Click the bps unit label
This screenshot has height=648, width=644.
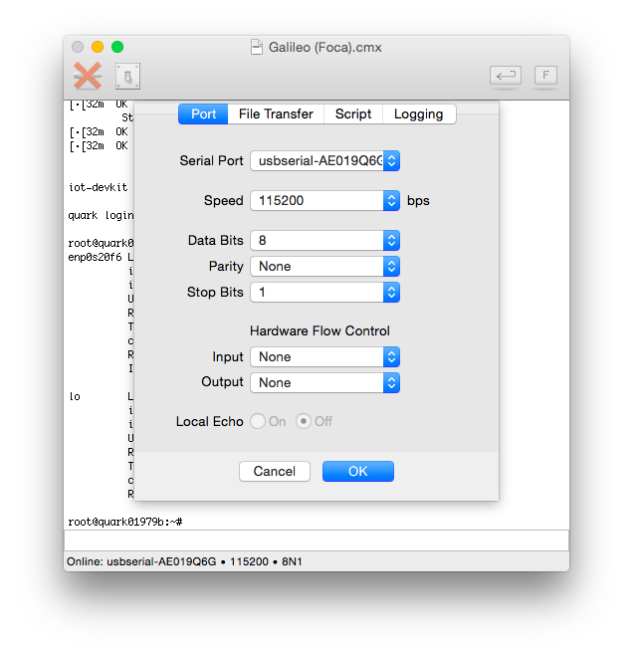pos(418,201)
